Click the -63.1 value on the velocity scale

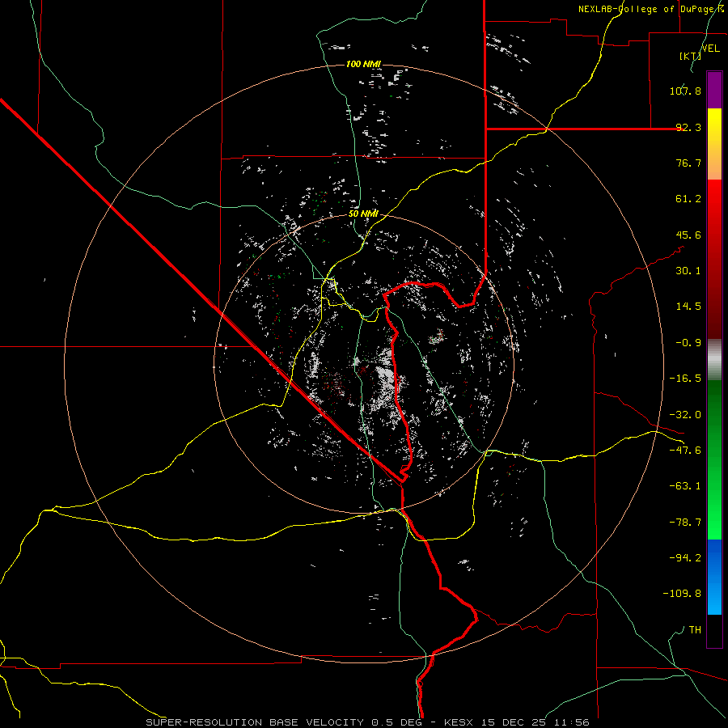(x=685, y=486)
